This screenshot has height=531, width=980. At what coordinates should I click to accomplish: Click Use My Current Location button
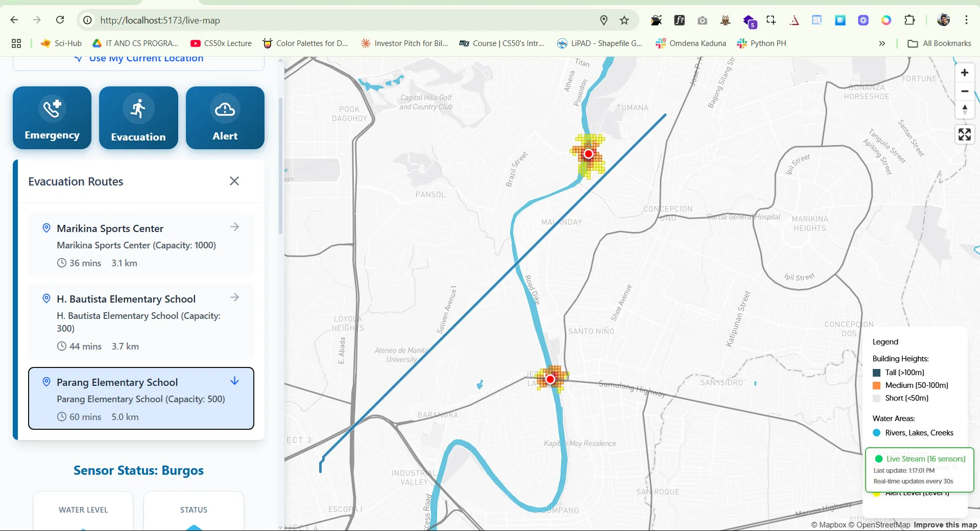click(138, 60)
